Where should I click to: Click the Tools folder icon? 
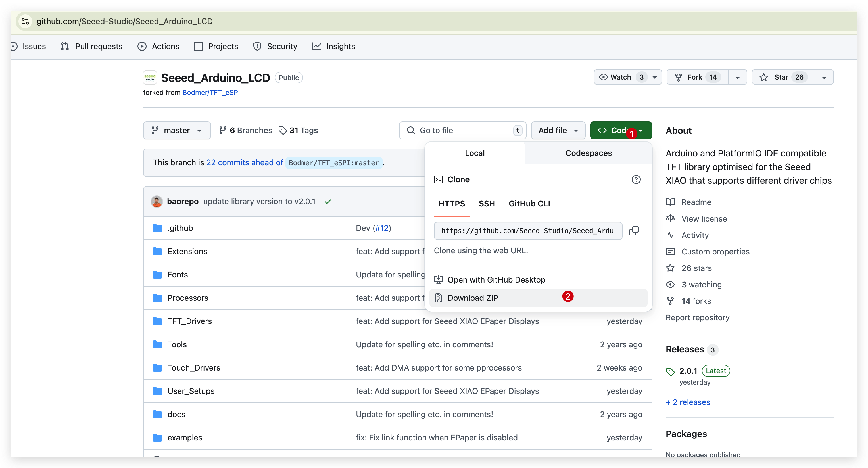(x=157, y=344)
